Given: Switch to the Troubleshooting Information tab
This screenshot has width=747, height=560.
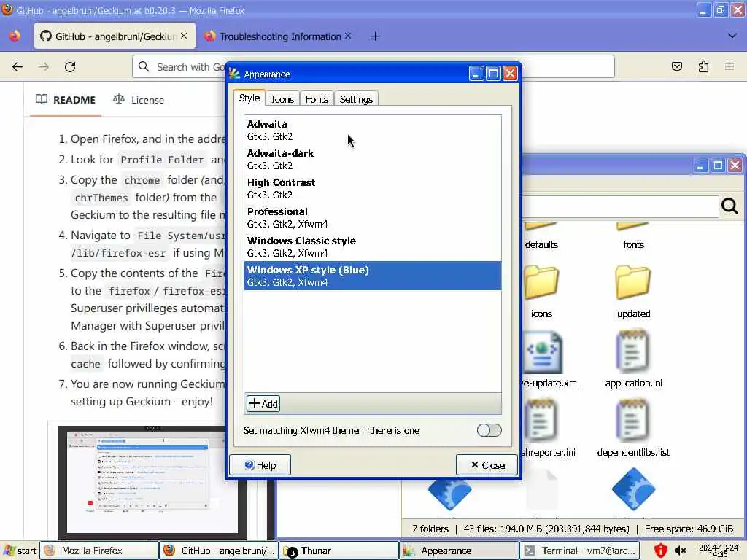Looking at the screenshot, I should tap(279, 36).
